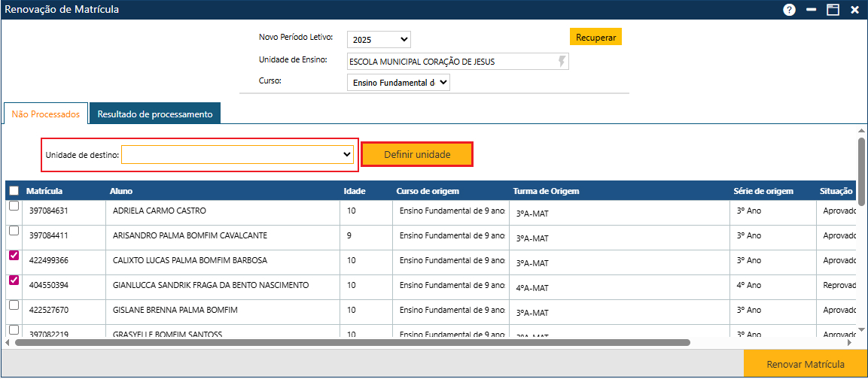Toggle the select-all checkbox in table header
Screen dimensions: 868x379
click(14, 191)
